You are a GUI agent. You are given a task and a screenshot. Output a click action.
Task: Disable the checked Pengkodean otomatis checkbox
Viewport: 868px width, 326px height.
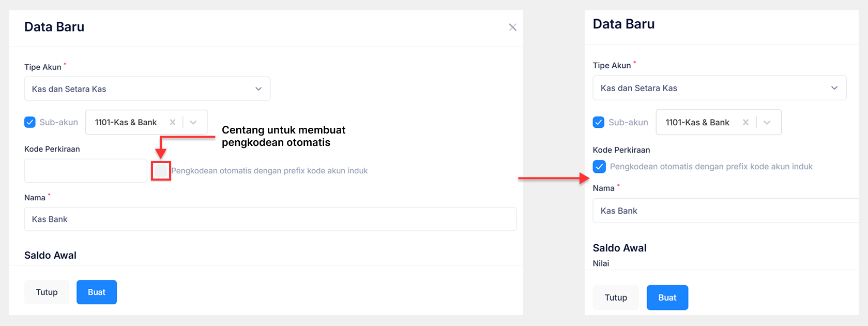[599, 167]
